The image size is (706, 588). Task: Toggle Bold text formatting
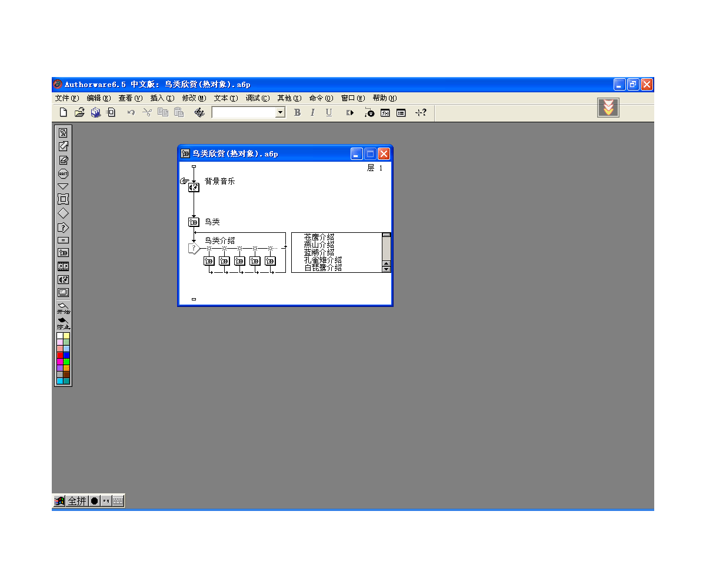pyautogui.click(x=297, y=112)
